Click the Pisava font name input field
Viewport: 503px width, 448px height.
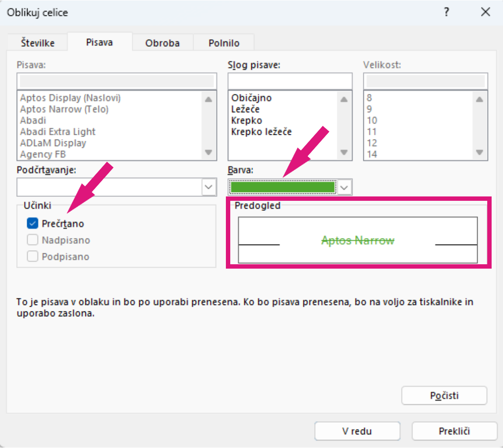coord(117,81)
